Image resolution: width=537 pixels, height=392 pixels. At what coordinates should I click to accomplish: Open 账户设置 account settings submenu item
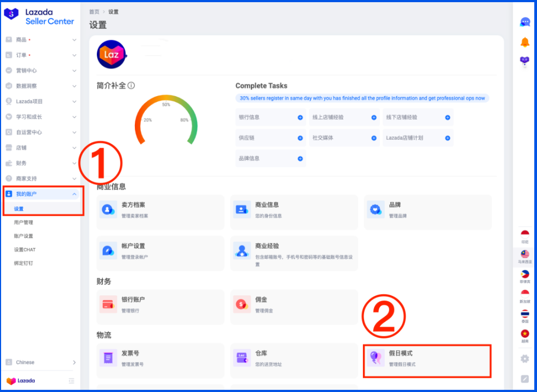[x=23, y=236]
